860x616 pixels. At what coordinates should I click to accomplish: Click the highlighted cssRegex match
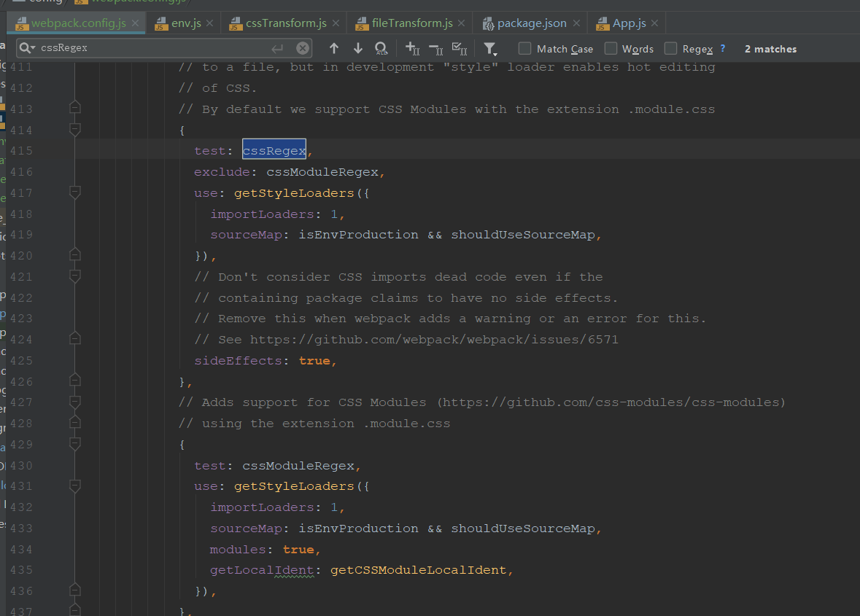point(274,150)
